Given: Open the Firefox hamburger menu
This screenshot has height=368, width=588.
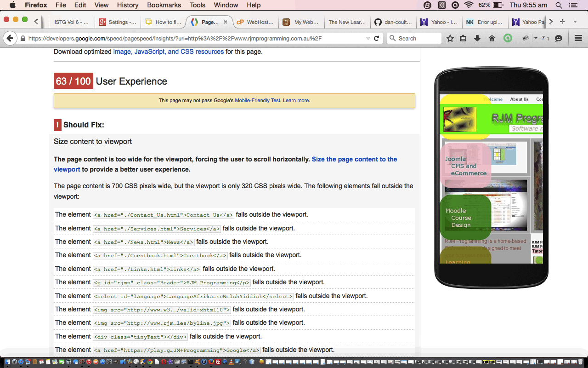Looking at the screenshot, I should pos(578,39).
